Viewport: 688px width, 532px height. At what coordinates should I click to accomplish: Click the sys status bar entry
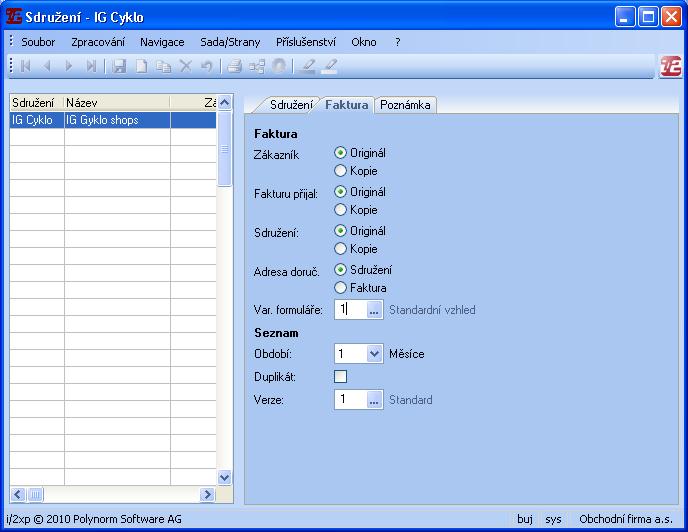553,519
